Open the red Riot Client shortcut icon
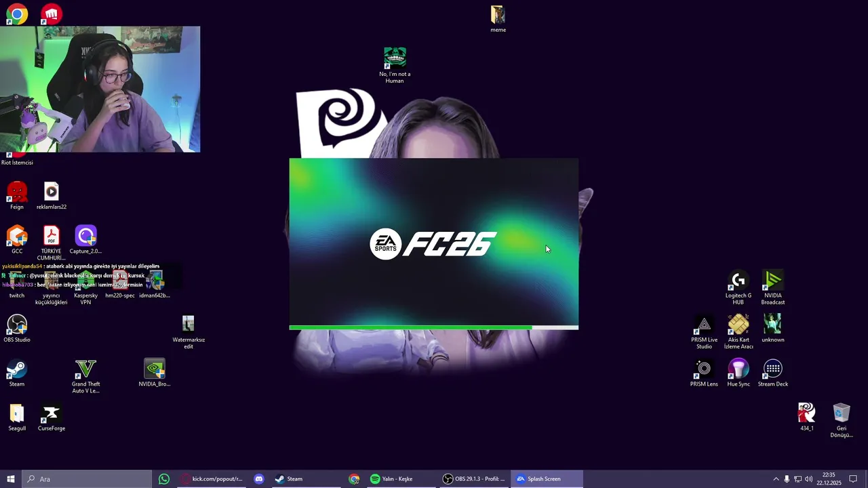The width and height of the screenshot is (868, 488). (52, 14)
